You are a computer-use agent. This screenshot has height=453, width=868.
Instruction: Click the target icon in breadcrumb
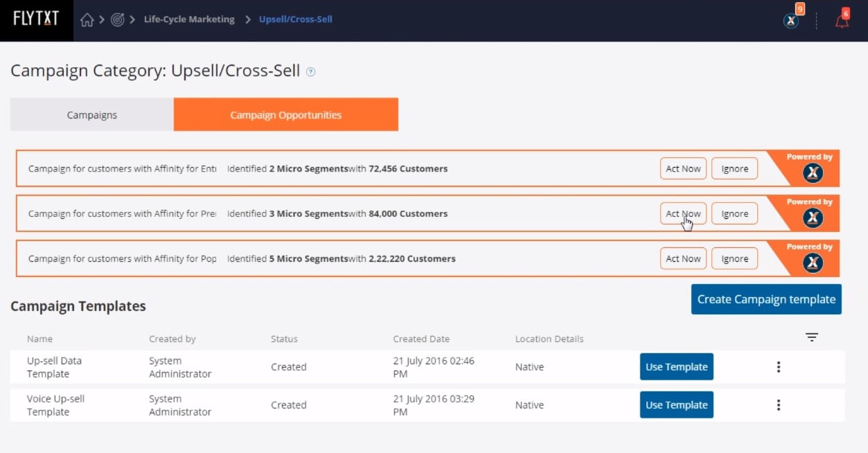coord(118,20)
